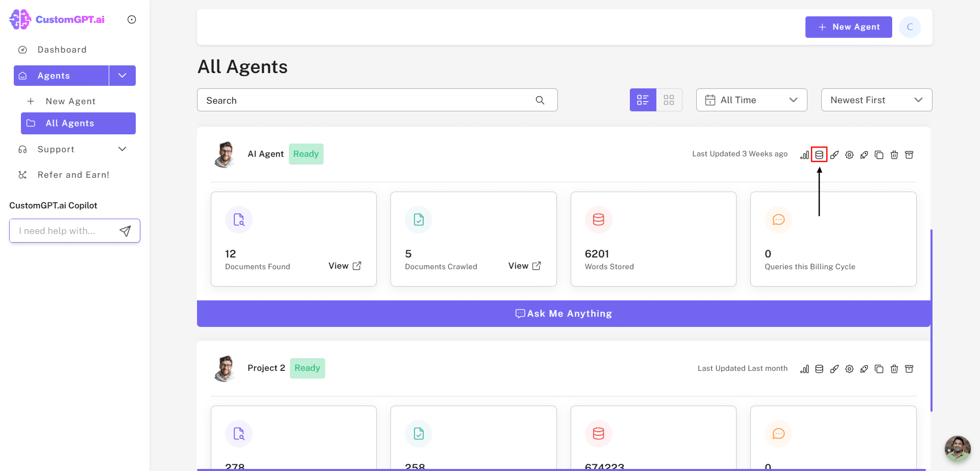Screen dimensions: 980x471
Task: Delete Project 2 using the trash icon
Action: (x=894, y=369)
